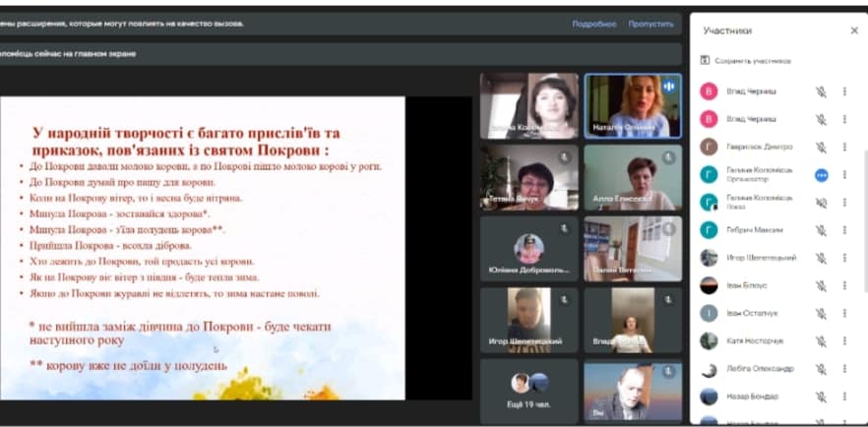Select Гаврилюк Дмитро avatar in participants list
Screen dimensions: 868x427
709,148
